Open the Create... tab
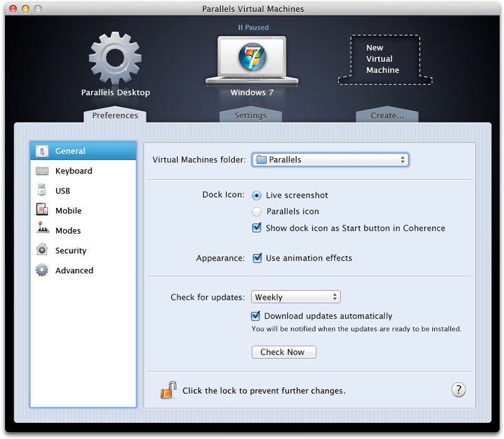Viewport: 504px width, 439px height. (387, 116)
